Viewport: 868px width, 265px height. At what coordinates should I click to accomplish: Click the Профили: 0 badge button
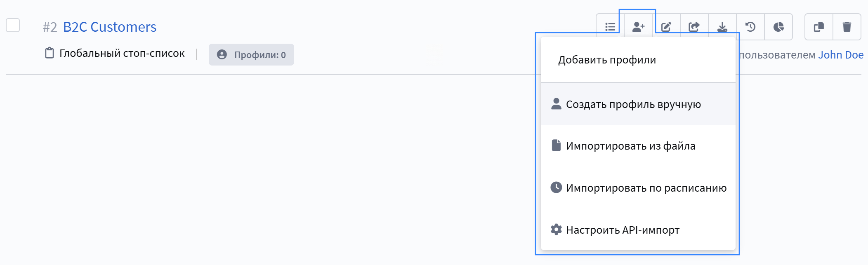(x=251, y=55)
